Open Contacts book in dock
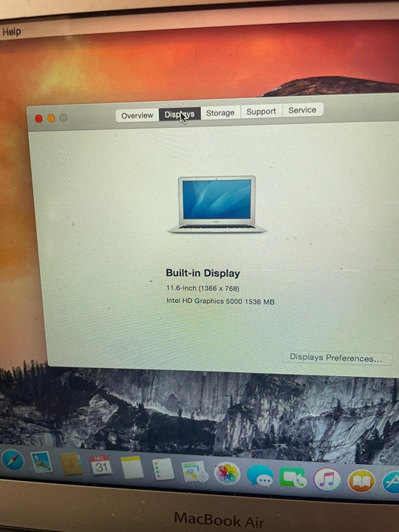The width and height of the screenshot is (399, 532). pyautogui.click(x=71, y=464)
